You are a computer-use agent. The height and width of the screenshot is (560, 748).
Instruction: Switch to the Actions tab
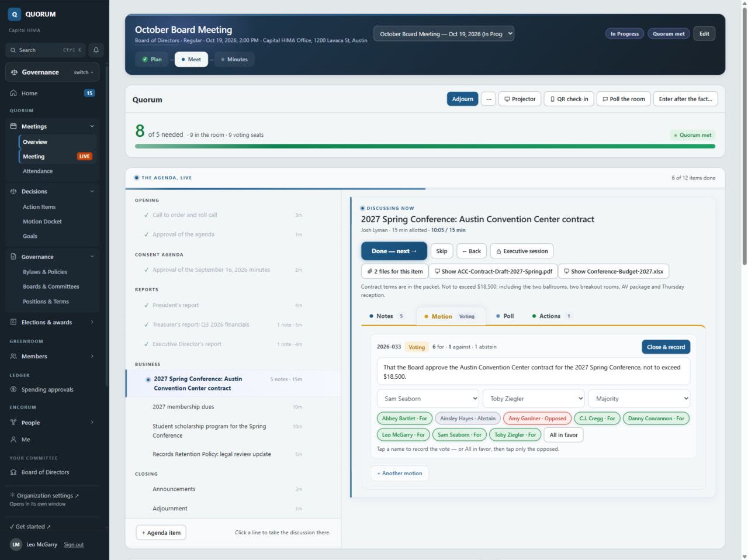(551, 316)
